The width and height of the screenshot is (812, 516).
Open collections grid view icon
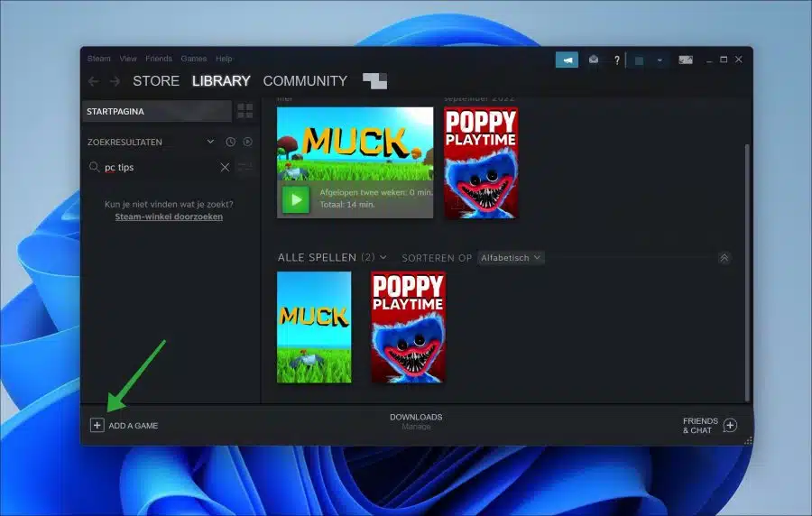pos(245,111)
